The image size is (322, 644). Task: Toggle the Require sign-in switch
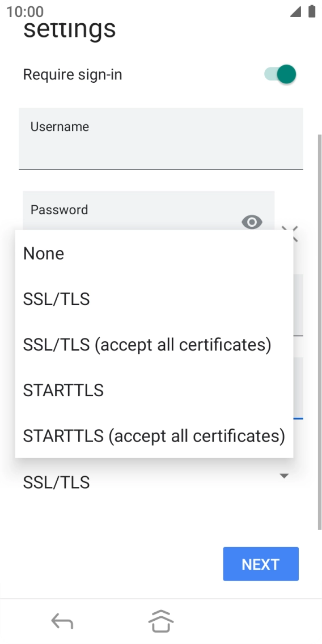[280, 74]
